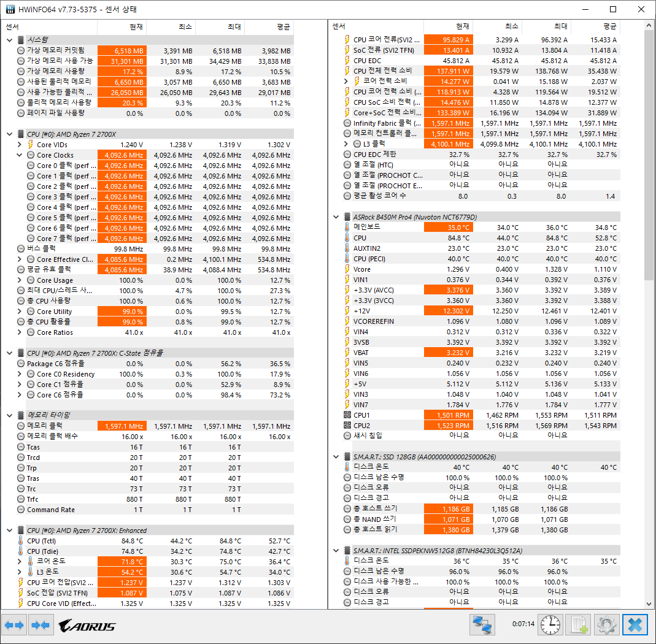Click the 메인보드 thermometer icon
Screen dimensions: 656x644
(347, 227)
